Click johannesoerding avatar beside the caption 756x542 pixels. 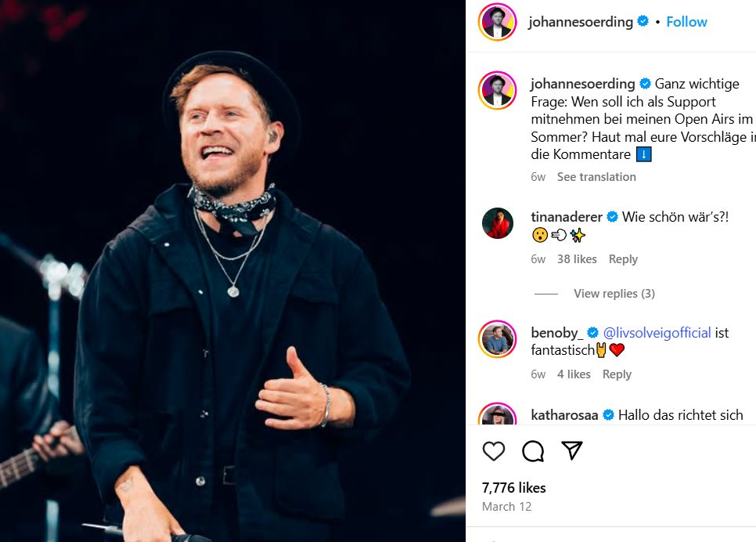pyautogui.click(x=498, y=90)
